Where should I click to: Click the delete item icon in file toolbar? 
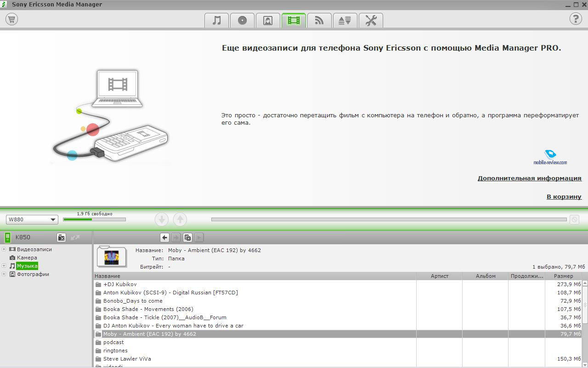pos(187,237)
